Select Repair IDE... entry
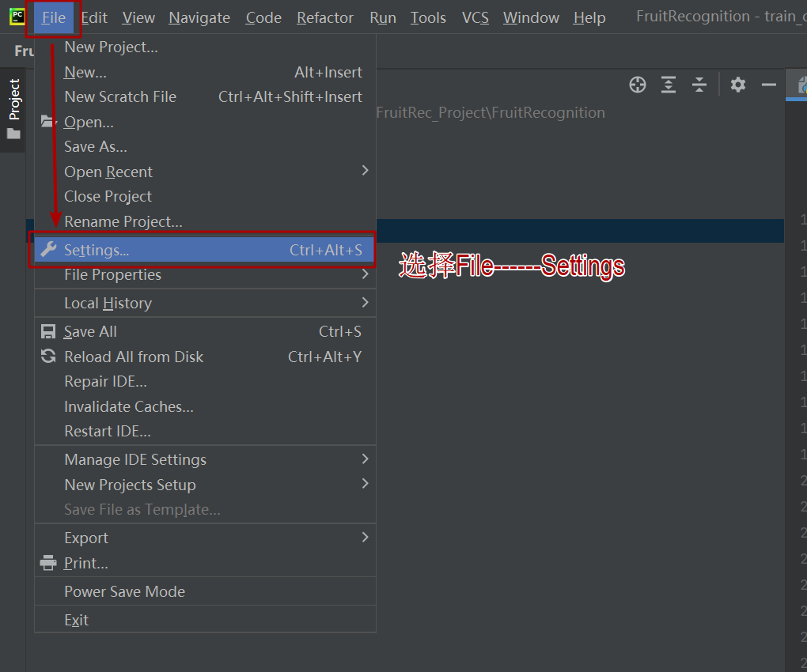807x672 pixels. point(205,381)
